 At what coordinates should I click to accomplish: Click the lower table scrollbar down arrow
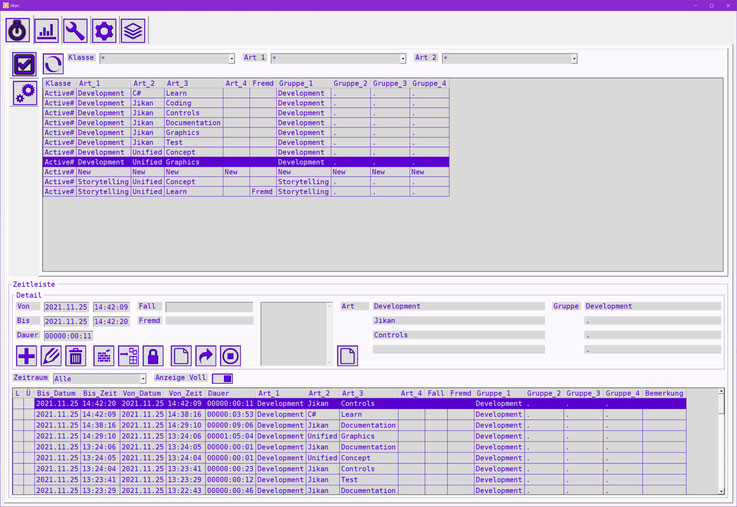721,491
